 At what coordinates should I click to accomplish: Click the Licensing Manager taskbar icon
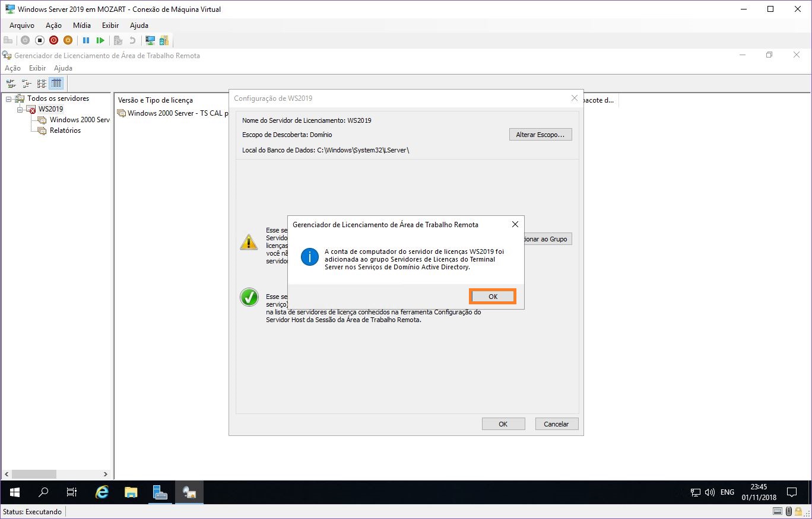click(x=189, y=492)
